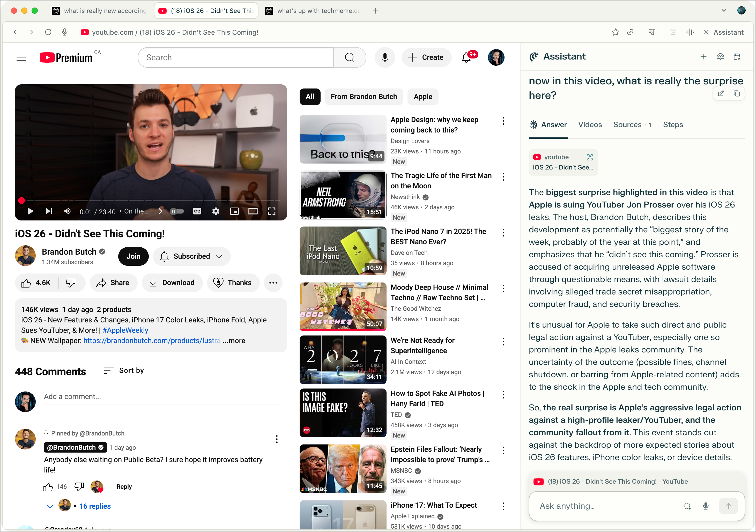
Task: Open player settings gear
Action: coord(216,211)
